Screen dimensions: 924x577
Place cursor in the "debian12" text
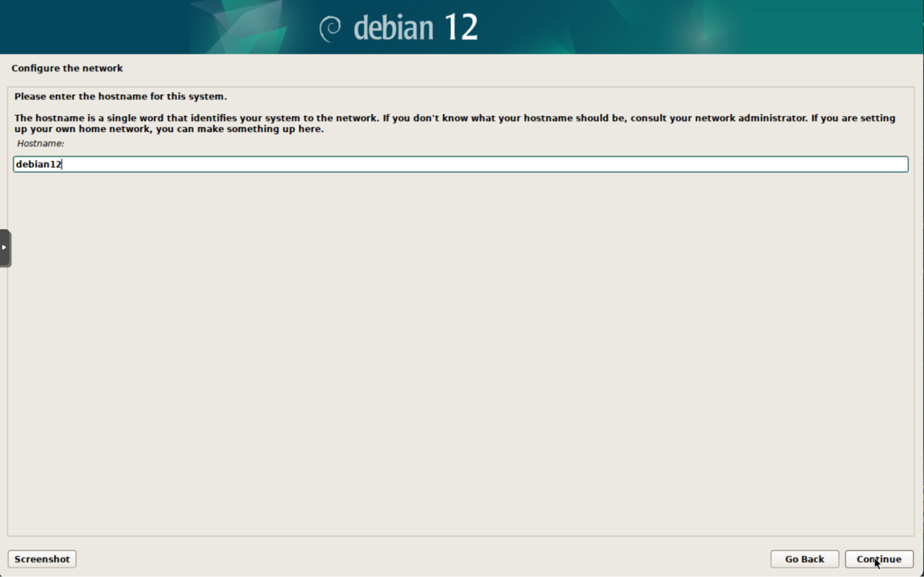(x=38, y=164)
